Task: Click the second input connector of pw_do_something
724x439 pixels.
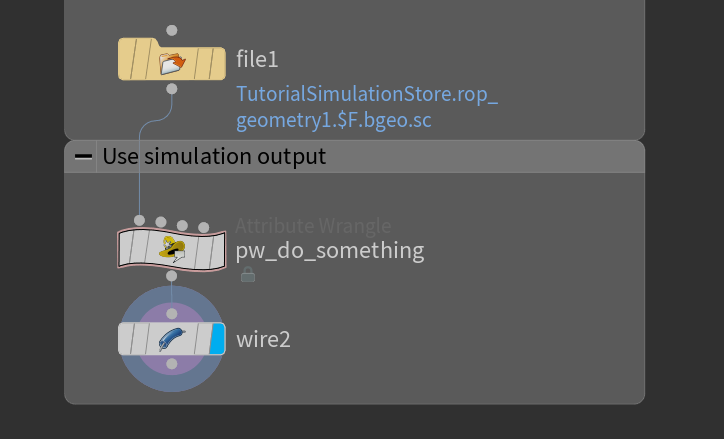Action: click(x=161, y=221)
